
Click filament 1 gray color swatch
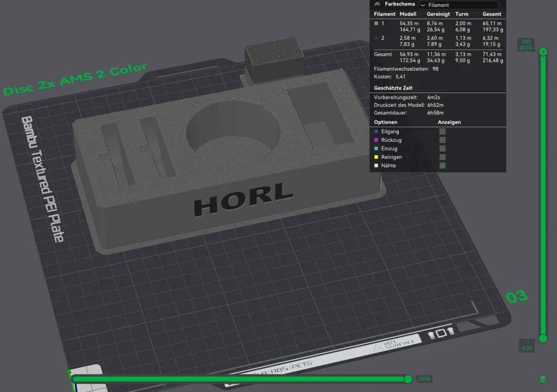376,23
